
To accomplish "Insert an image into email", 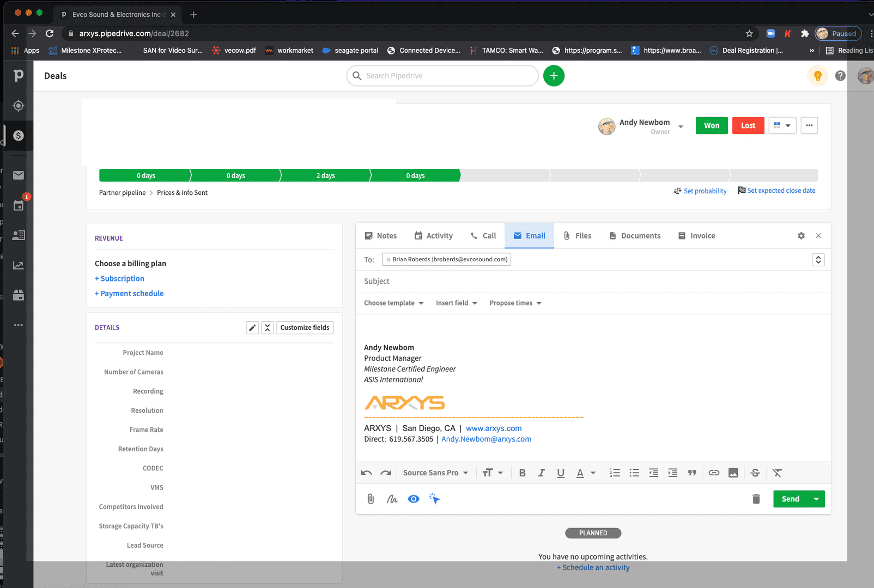I will pyautogui.click(x=733, y=473).
